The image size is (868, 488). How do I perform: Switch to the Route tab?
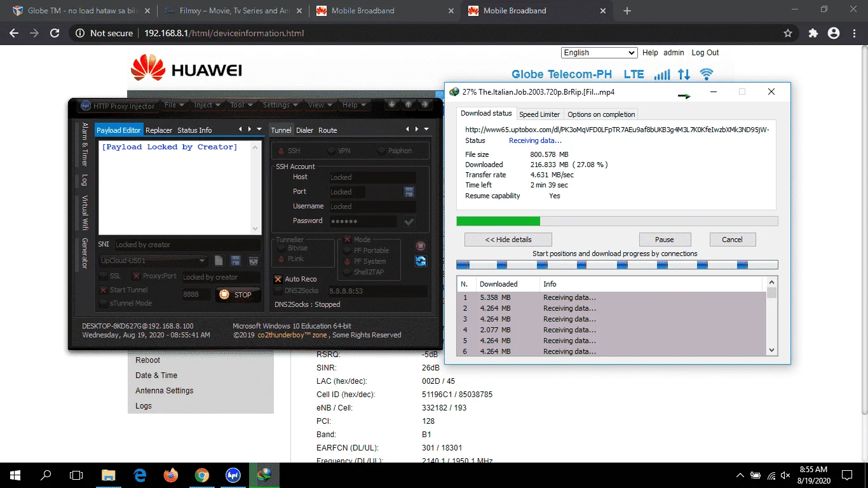click(x=328, y=130)
